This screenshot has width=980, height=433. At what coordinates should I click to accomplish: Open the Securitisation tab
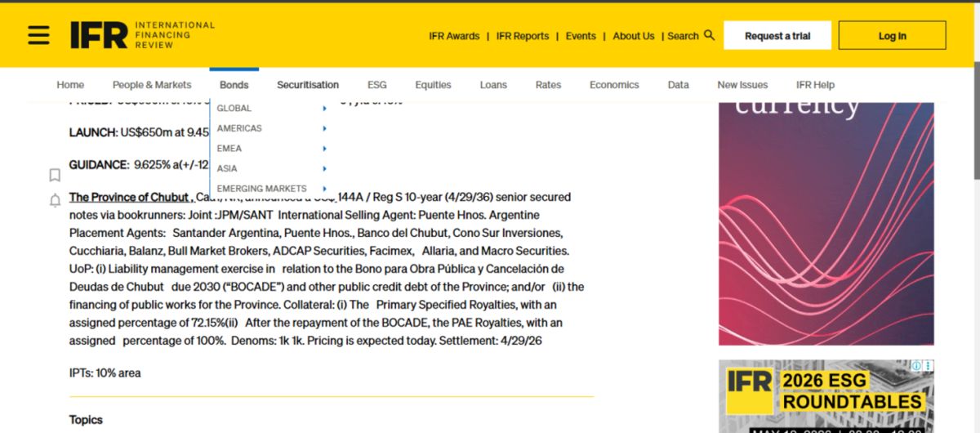(307, 85)
